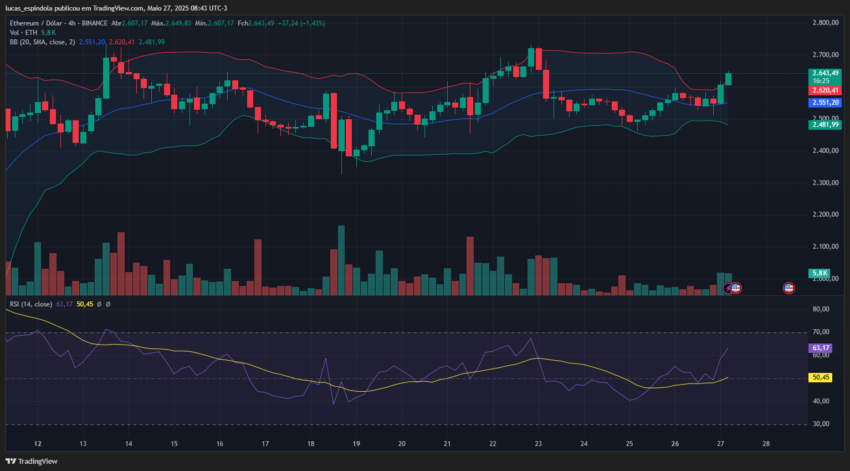Click the red upper band label 2.620,41
This screenshot has width=850, height=471.
(x=825, y=91)
